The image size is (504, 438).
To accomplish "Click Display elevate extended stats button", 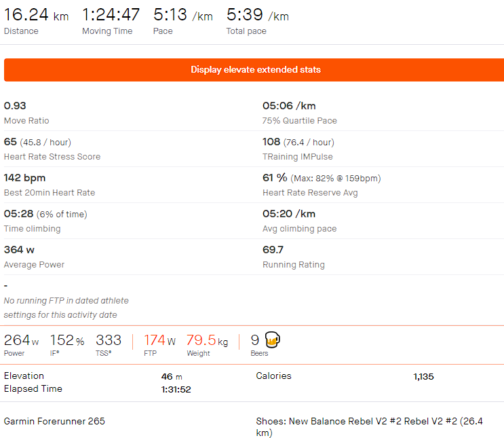I will point(255,70).
